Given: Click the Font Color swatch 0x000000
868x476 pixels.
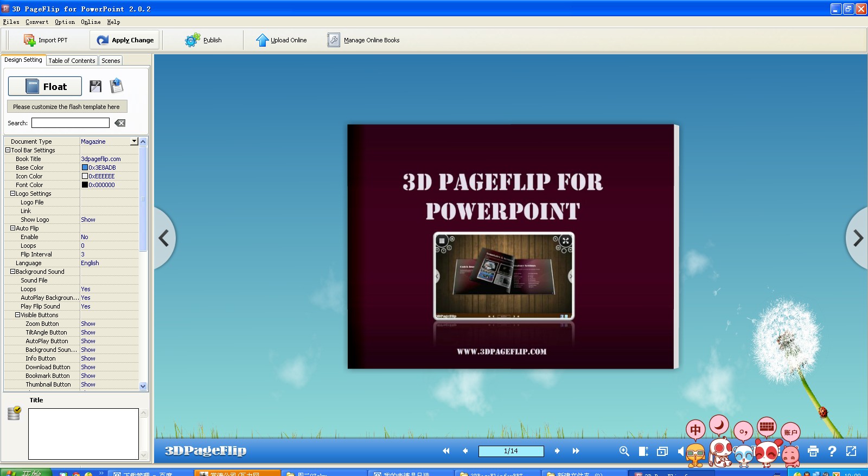Looking at the screenshot, I should coord(85,185).
